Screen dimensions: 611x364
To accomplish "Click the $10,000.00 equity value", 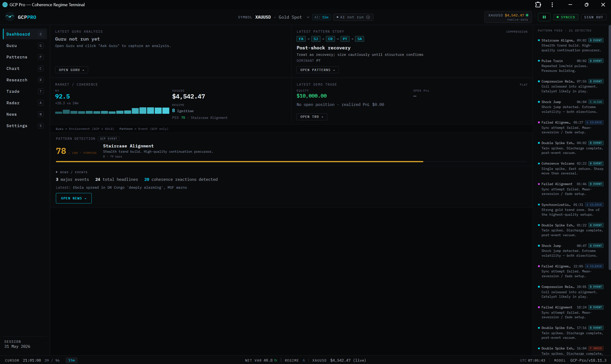I will click(x=312, y=96).
